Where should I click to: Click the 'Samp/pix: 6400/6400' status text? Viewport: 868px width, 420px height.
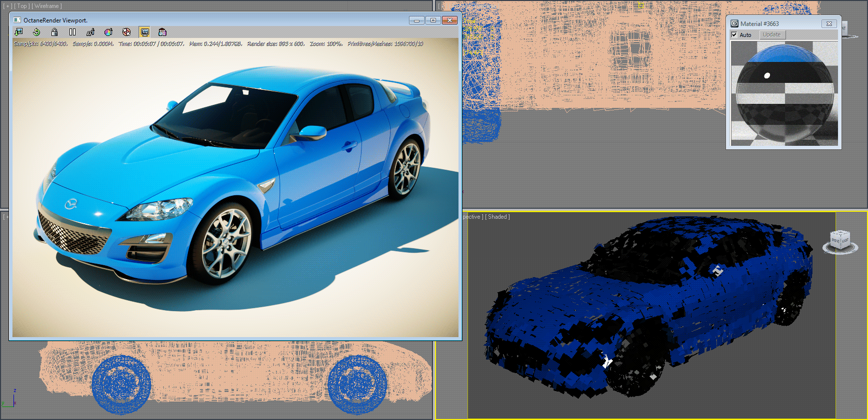(40, 44)
